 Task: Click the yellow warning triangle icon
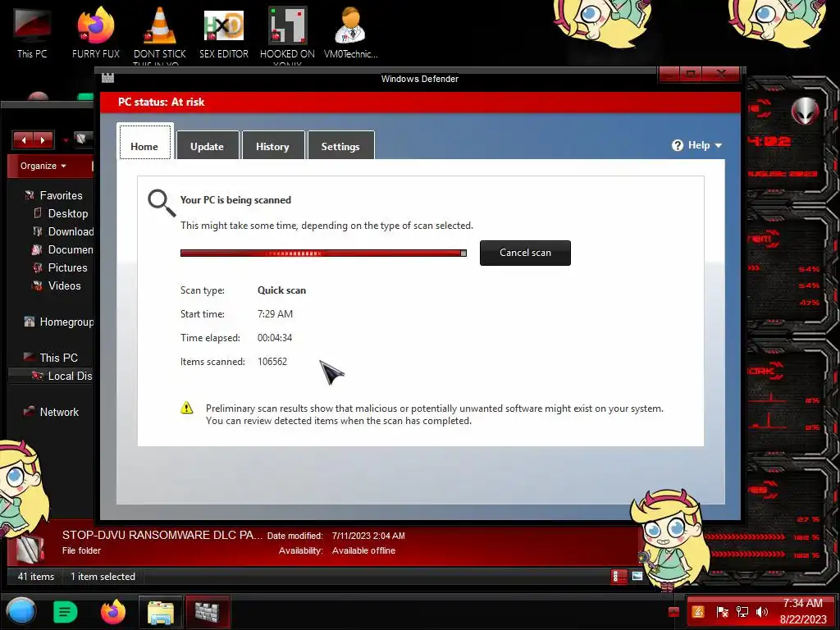(186, 408)
